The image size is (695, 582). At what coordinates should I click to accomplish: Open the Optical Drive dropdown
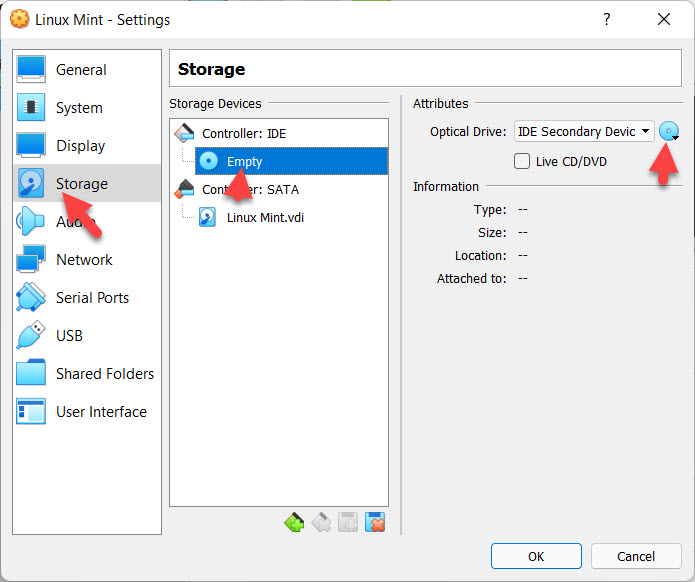point(584,131)
